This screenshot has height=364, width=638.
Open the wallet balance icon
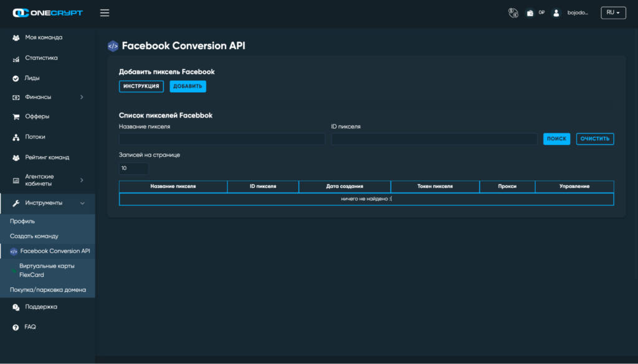click(530, 13)
